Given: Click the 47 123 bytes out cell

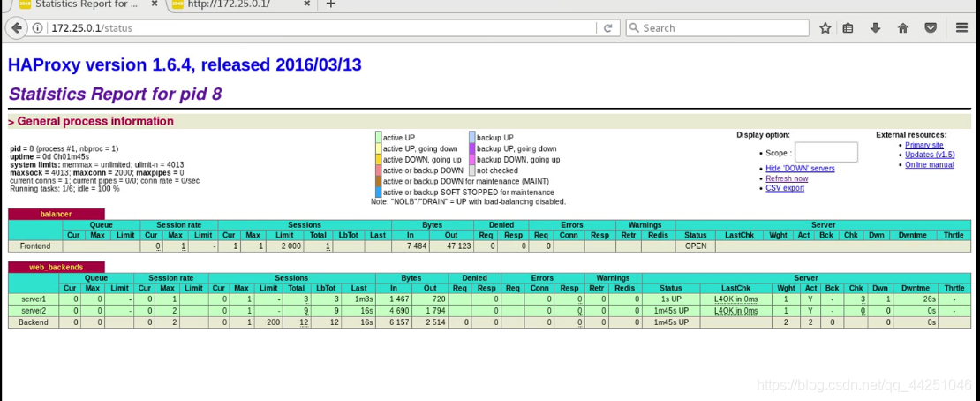Looking at the screenshot, I should tap(449, 246).
